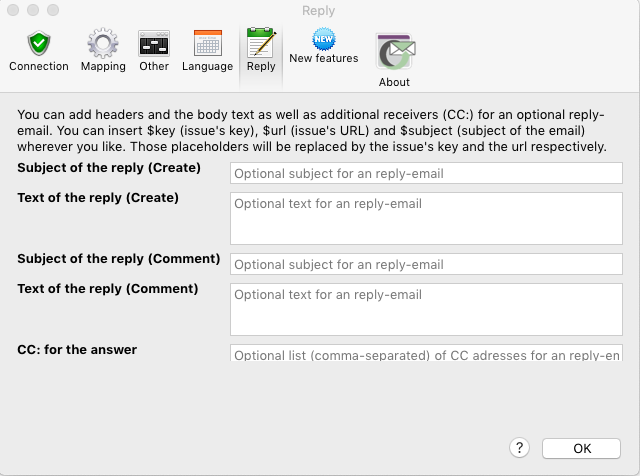Open the Connection settings icon
640x476 pixels.
coord(39,44)
